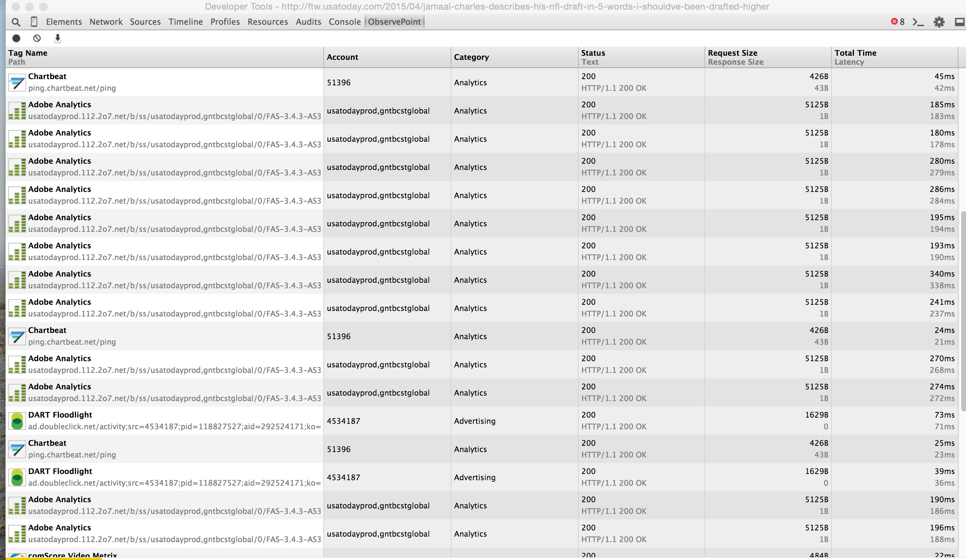
Task: Select the ObservePoint tab
Action: pos(395,22)
